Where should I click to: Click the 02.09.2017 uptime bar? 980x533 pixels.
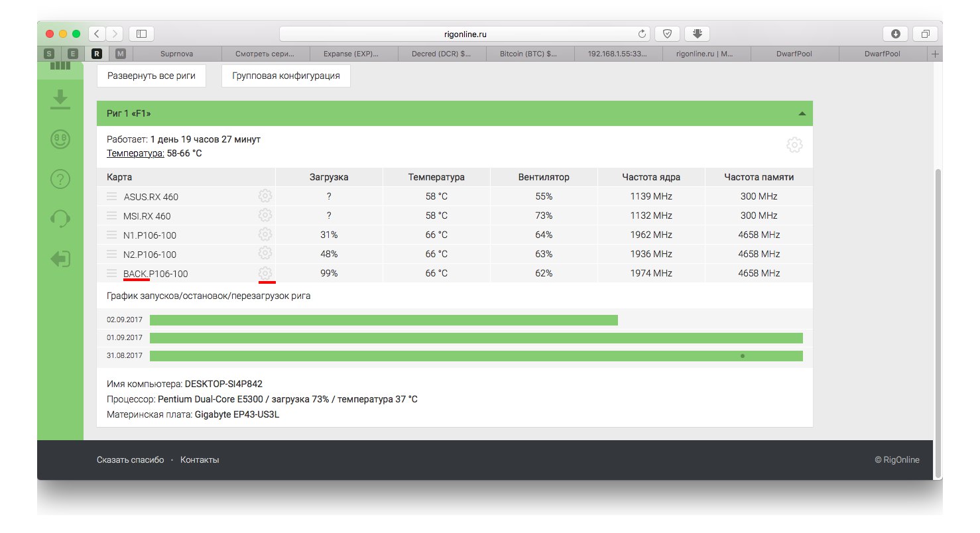click(x=384, y=320)
